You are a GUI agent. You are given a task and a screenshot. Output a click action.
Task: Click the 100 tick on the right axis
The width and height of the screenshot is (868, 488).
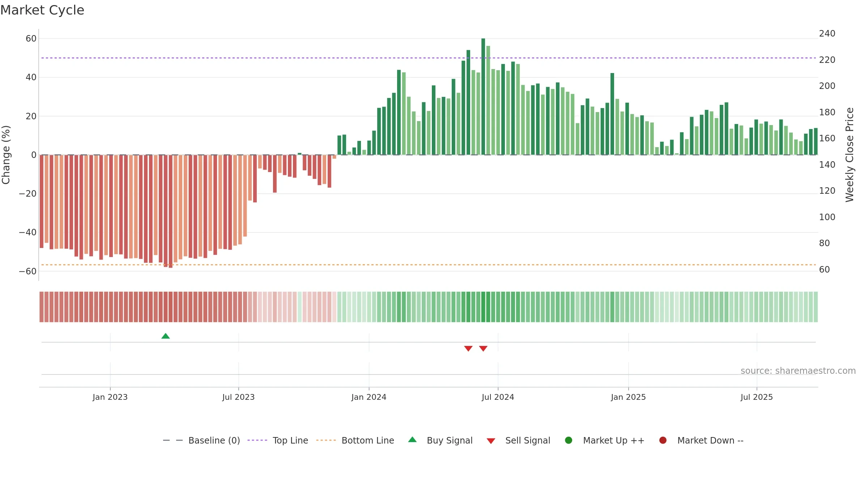pos(827,217)
